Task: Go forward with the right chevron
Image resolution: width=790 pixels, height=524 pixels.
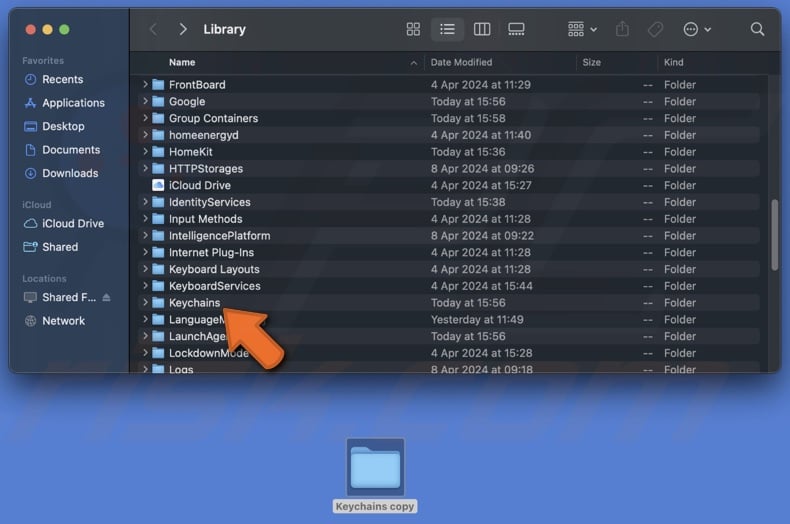Action: tap(183, 29)
